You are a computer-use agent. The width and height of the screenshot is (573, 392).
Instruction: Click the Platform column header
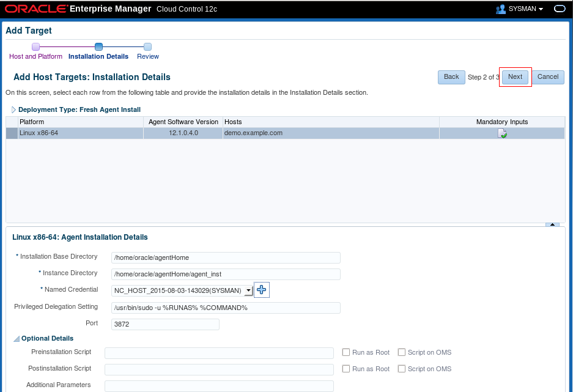(x=80, y=122)
